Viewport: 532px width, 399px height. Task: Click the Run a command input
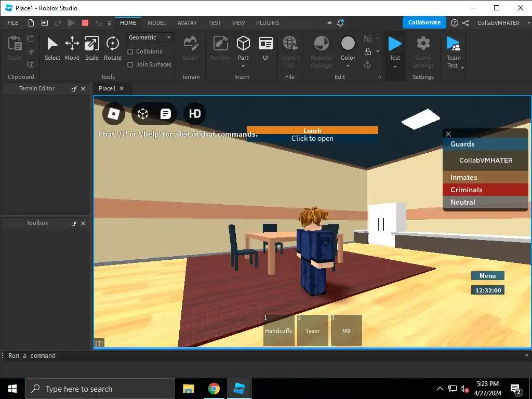(264, 355)
